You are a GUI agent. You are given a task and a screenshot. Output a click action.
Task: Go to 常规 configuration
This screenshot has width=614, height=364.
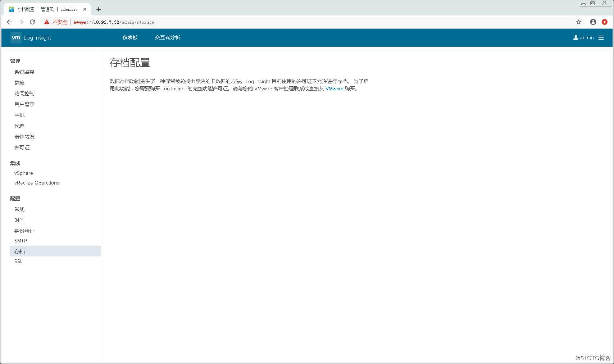click(x=19, y=209)
